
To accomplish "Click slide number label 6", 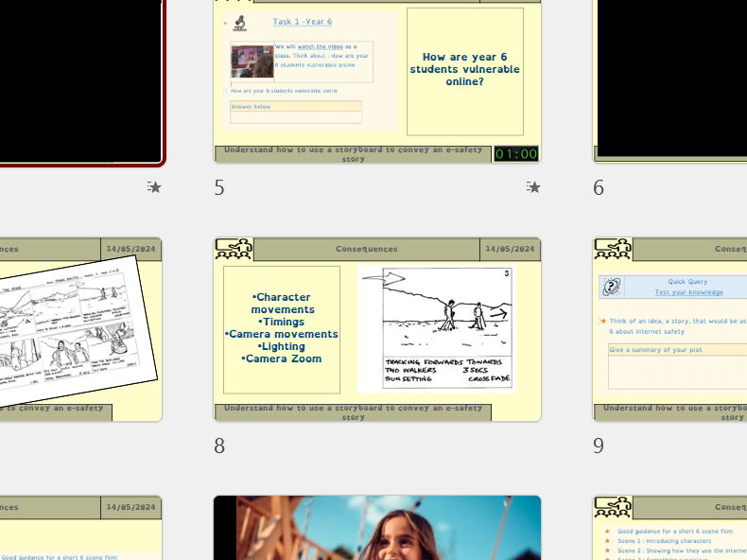I will pos(599,188).
